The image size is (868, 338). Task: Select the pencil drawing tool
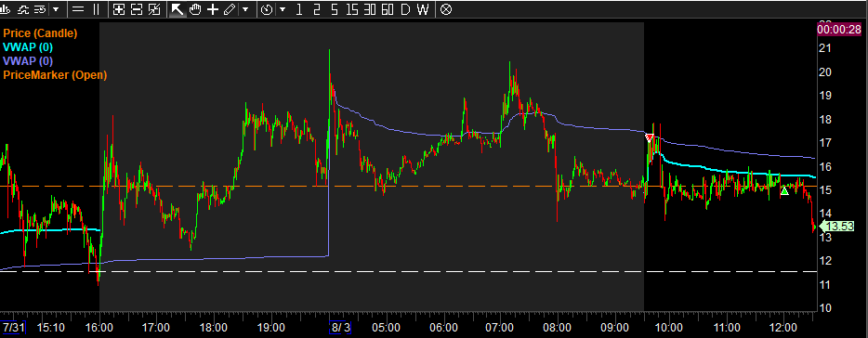[x=230, y=9]
